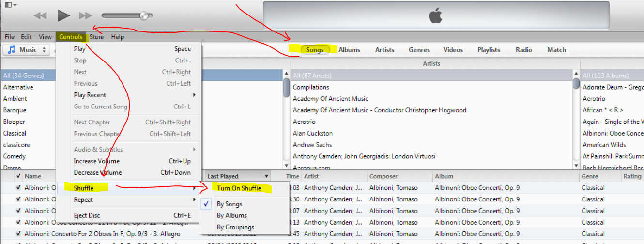The width and height of the screenshot is (644, 244).
Task: Sort by the Rating column header
Action: pos(632,177)
